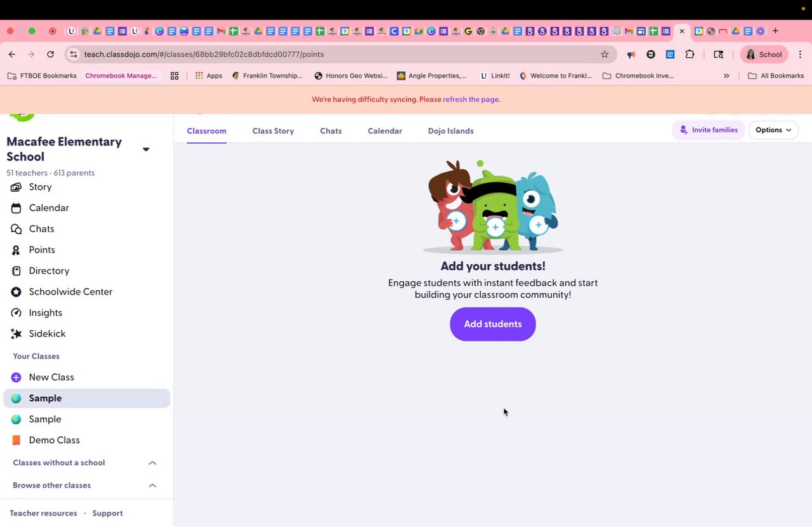Open All Bookmarks folder
The height and width of the screenshot is (527, 812).
coord(776,76)
